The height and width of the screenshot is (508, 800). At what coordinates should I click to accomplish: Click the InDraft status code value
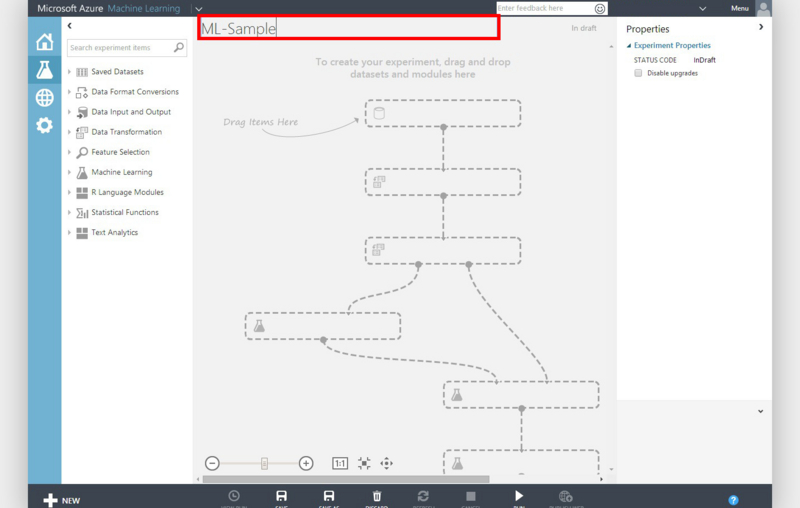[x=704, y=60]
